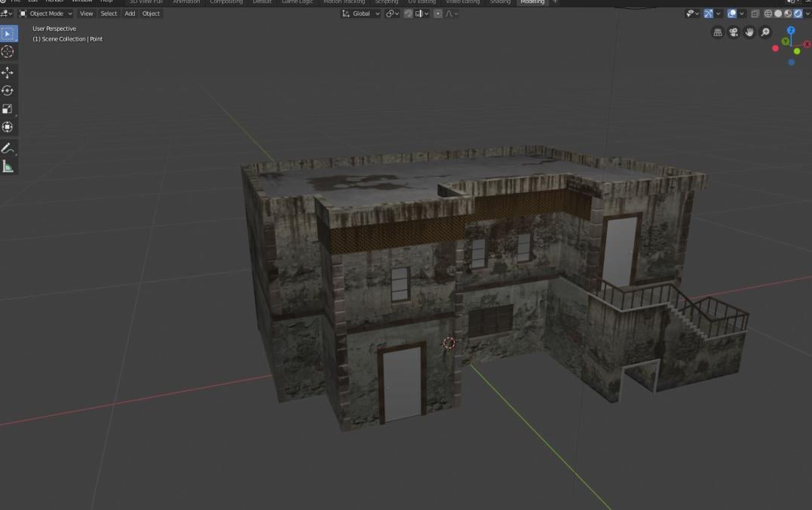The width and height of the screenshot is (812, 510).
Task: Expand the gizmo options arrow
Action: [x=719, y=14]
